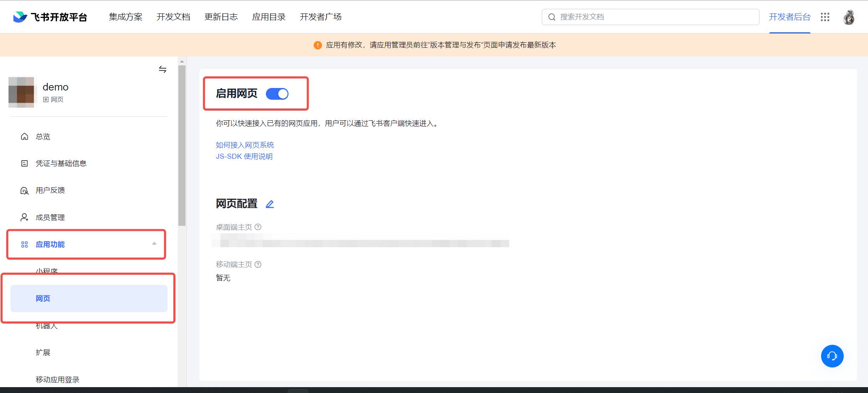Click help icon beside 桌面端主页

[x=258, y=227]
